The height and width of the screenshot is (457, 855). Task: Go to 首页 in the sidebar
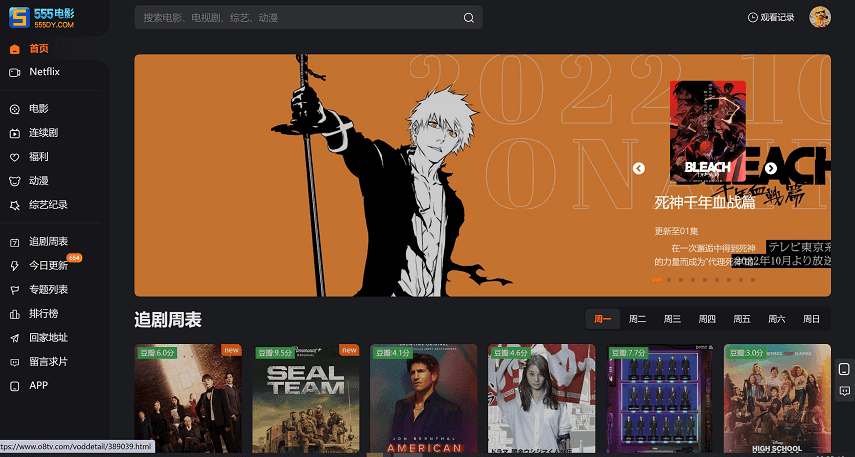click(38, 48)
